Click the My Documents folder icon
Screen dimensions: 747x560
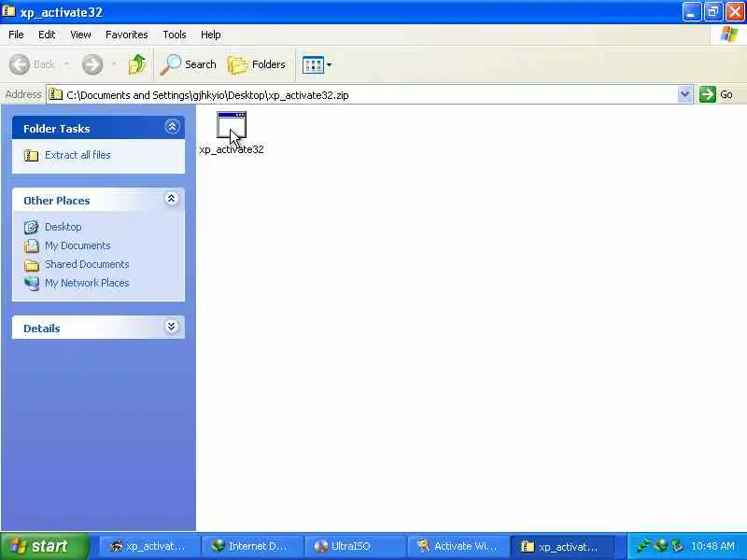(32, 245)
